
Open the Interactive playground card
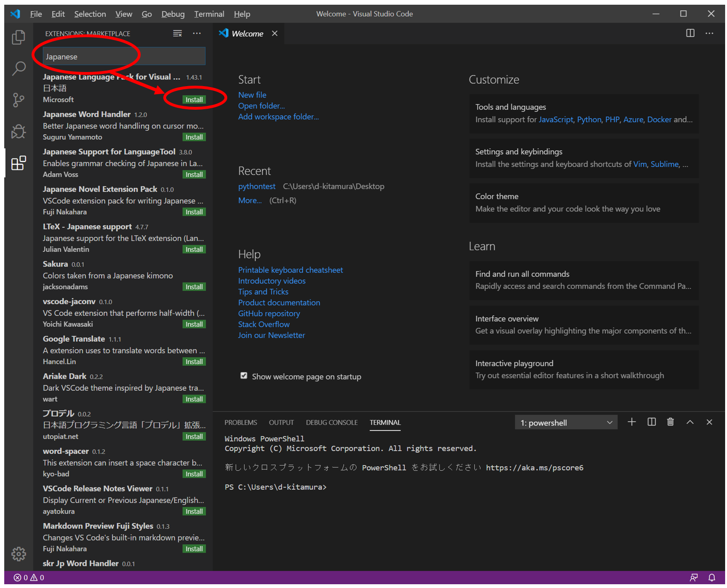click(583, 370)
